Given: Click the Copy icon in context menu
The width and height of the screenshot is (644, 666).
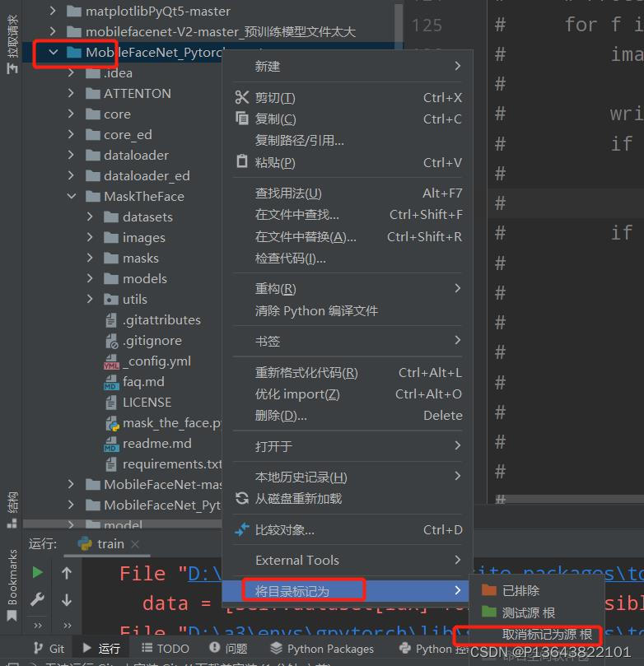Looking at the screenshot, I should (x=242, y=118).
